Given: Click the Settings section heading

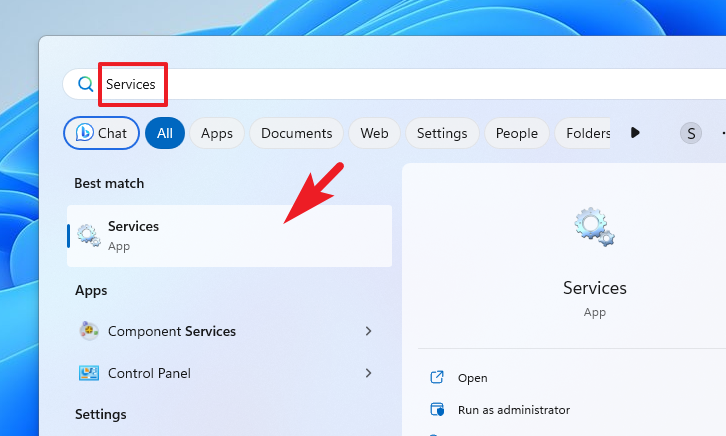Looking at the screenshot, I should tap(100, 414).
